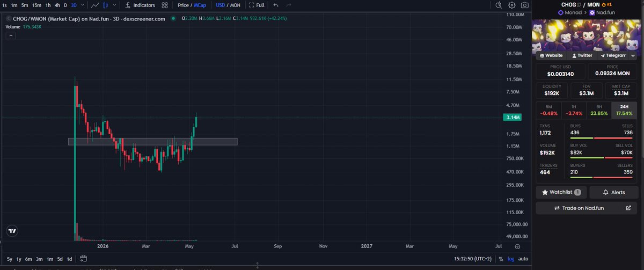Select the 1m timeframe in top toolbar

14,5
